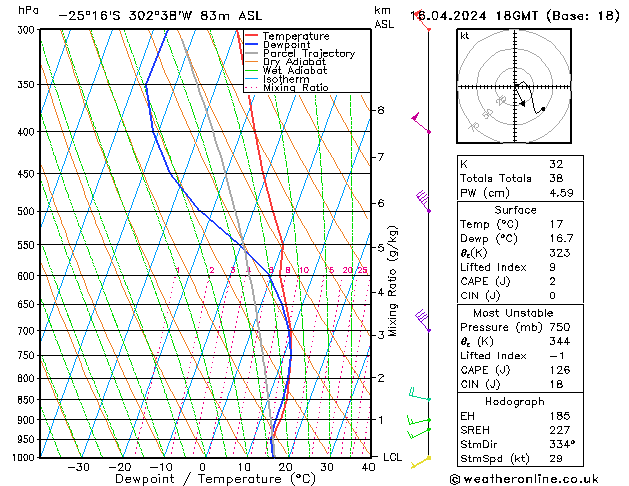Click the Hodograph section heading in the table
The width and height of the screenshot is (629, 486).
tap(515, 402)
